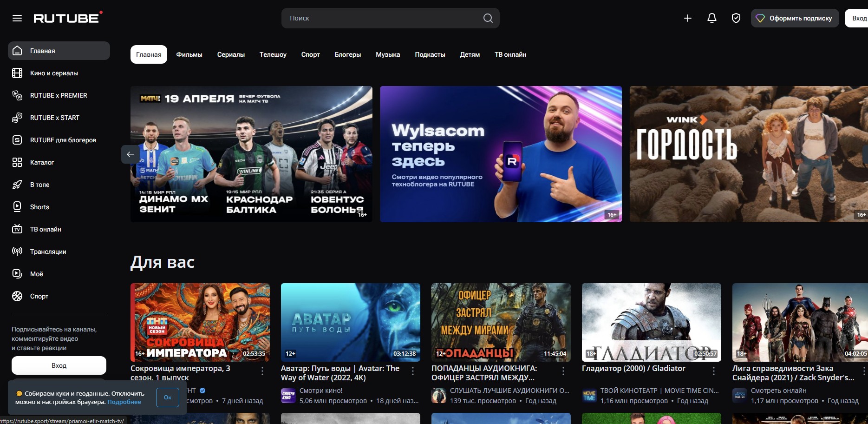Click the Главная home icon in sidebar
Image resolution: width=868 pixels, height=424 pixels.
(x=17, y=51)
